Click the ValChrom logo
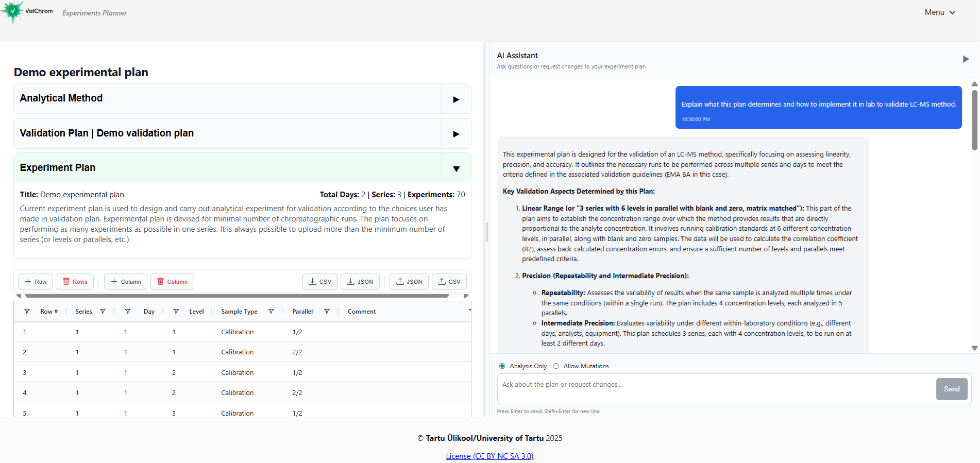The width and height of the screenshot is (980, 463). click(x=27, y=11)
